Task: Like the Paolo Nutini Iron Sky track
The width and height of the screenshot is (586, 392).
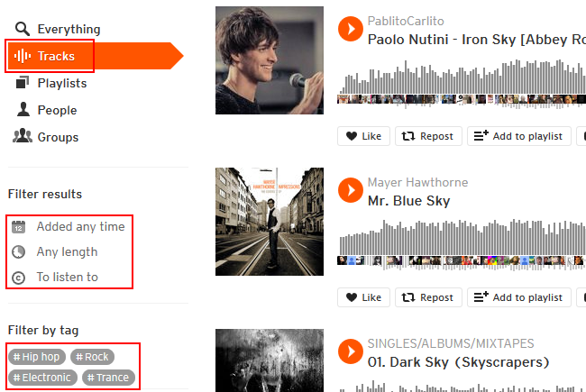Action: pyautogui.click(x=363, y=136)
